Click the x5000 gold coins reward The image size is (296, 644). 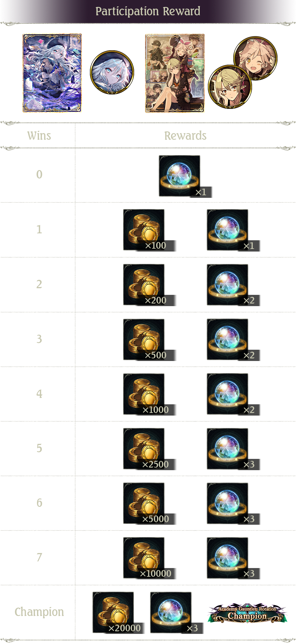point(150,504)
